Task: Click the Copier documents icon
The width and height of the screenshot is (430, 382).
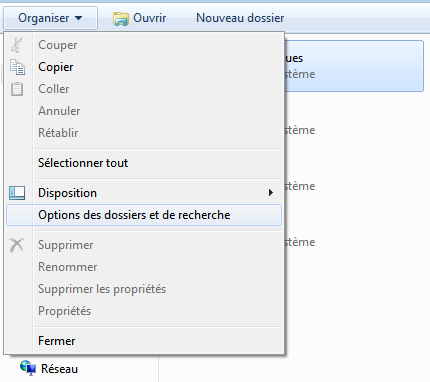Action: click(x=17, y=67)
